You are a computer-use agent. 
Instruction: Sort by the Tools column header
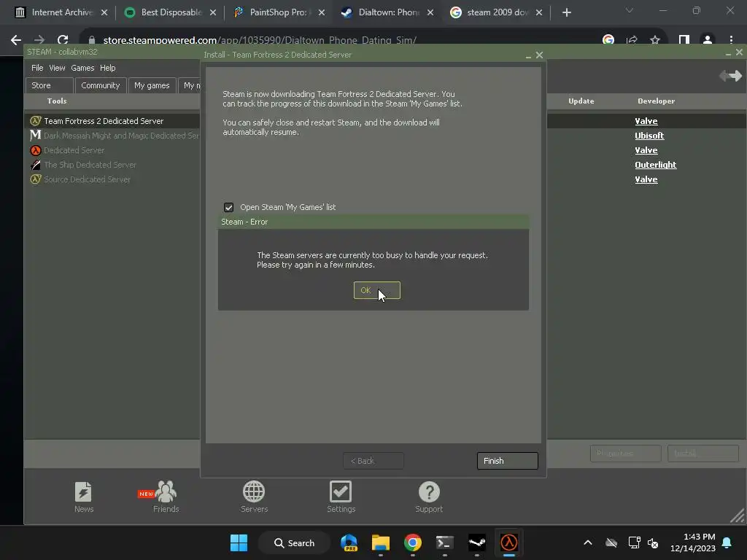tap(57, 101)
